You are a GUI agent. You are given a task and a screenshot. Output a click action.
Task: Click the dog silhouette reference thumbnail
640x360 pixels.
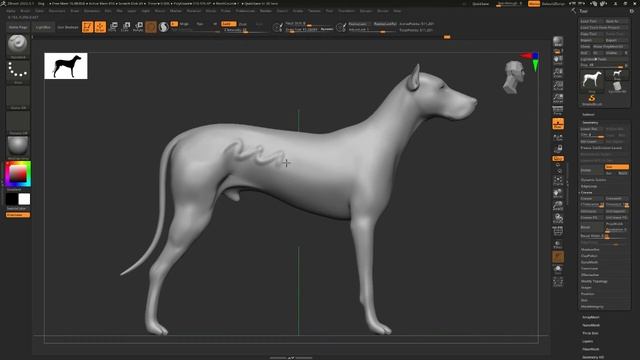[66, 66]
